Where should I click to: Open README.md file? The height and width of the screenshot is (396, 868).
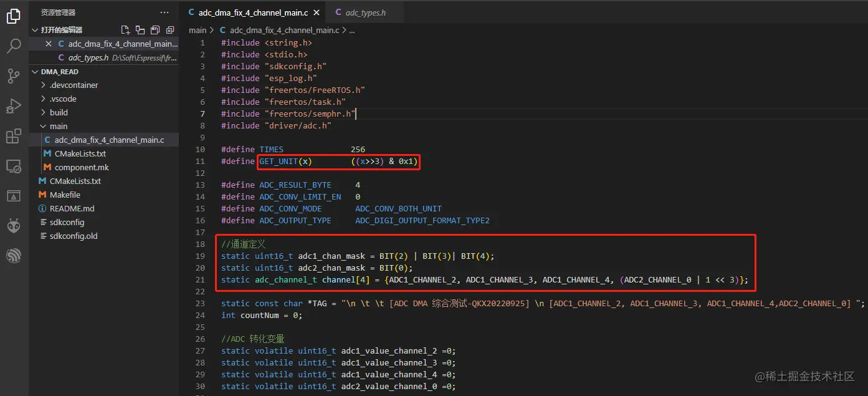coord(72,208)
